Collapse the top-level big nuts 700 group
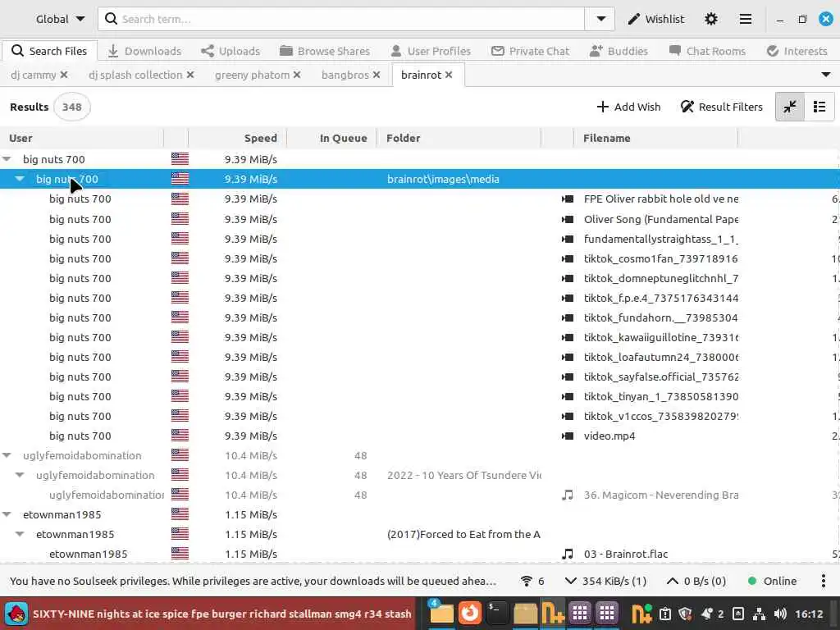Image resolution: width=840 pixels, height=630 pixels. (x=7, y=159)
